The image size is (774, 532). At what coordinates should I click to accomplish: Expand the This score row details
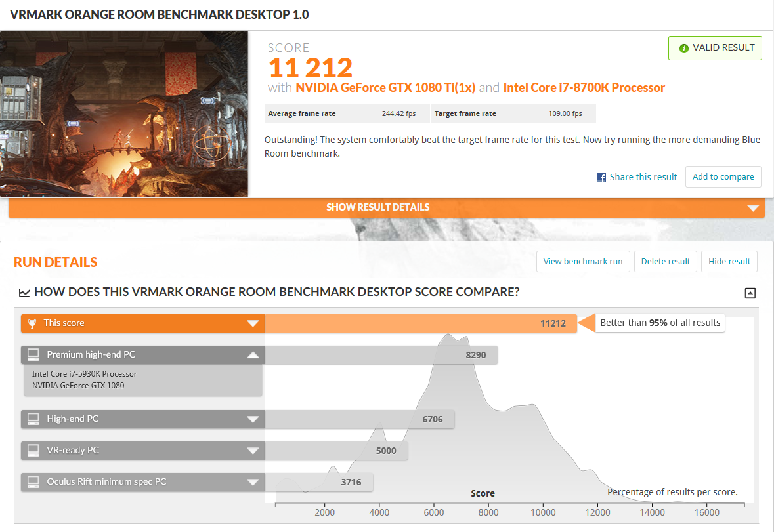click(253, 323)
